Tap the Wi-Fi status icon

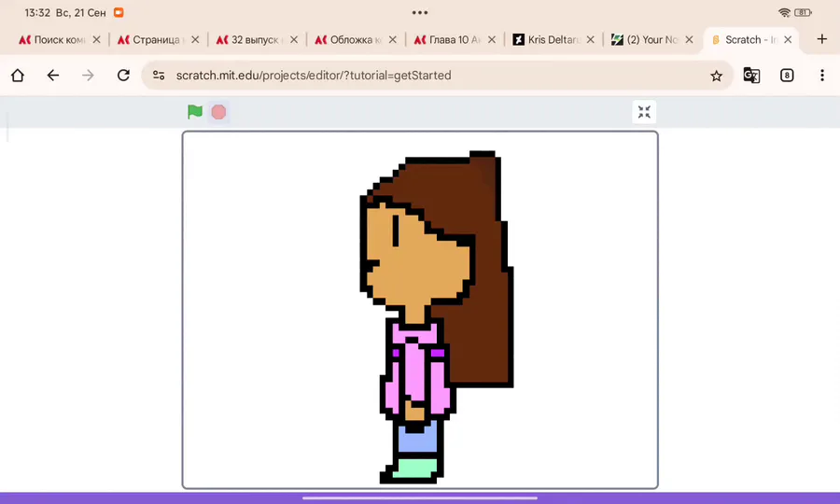784,12
